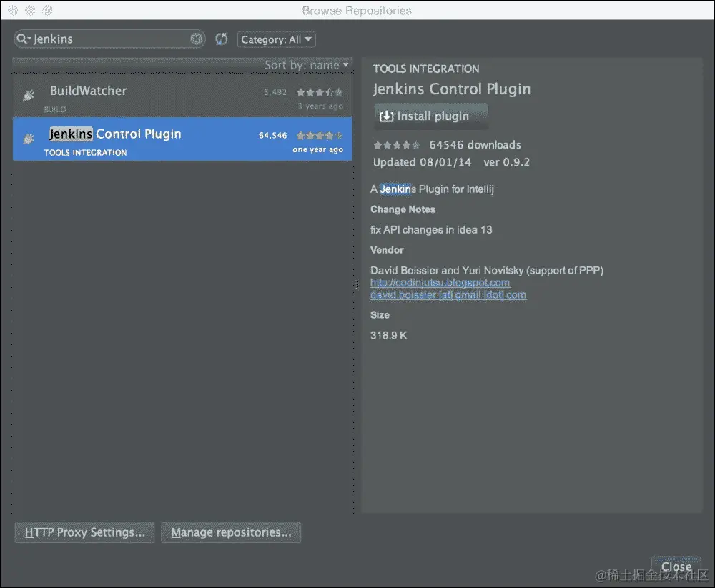Select the Jenkins Control Plugin row

coord(182,139)
